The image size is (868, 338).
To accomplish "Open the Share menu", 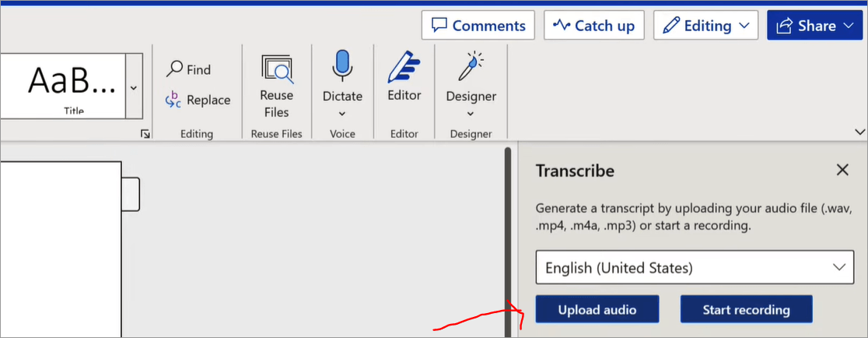I will [x=817, y=26].
